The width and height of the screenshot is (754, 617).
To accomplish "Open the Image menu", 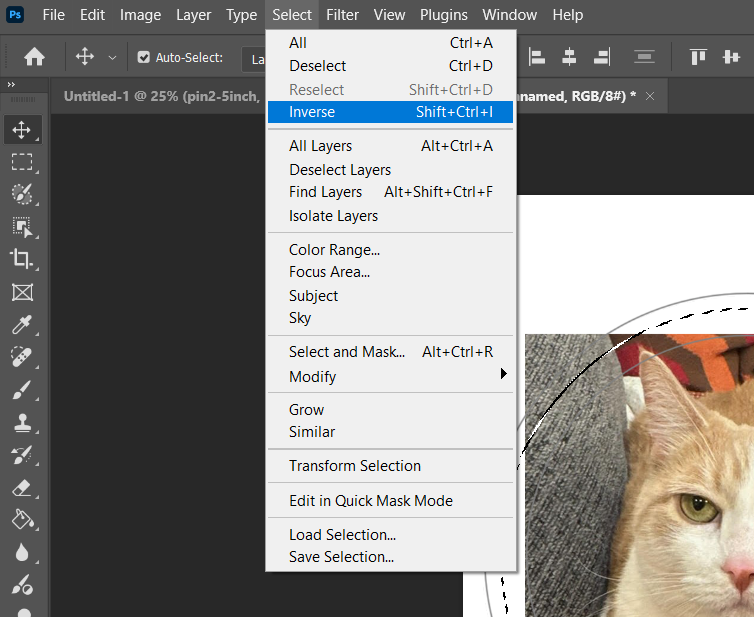I will point(140,15).
